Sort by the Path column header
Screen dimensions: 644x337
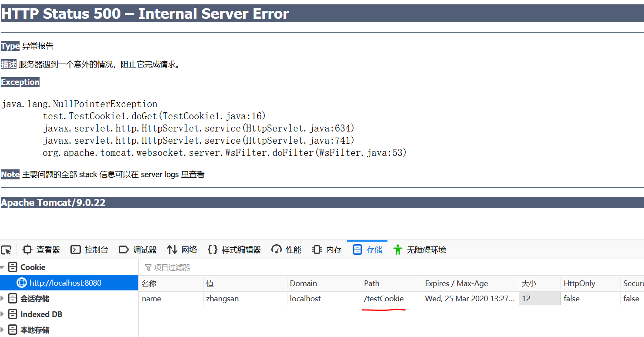[x=391, y=283]
